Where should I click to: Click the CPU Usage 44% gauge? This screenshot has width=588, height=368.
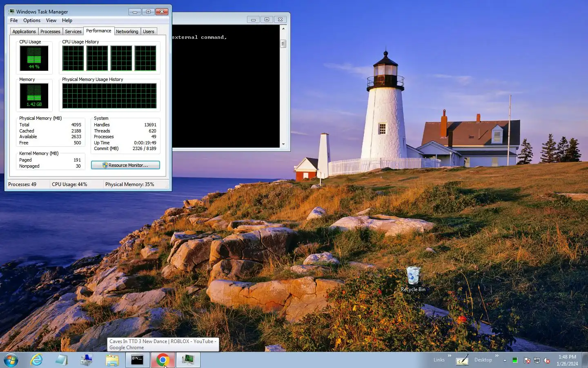pos(34,58)
